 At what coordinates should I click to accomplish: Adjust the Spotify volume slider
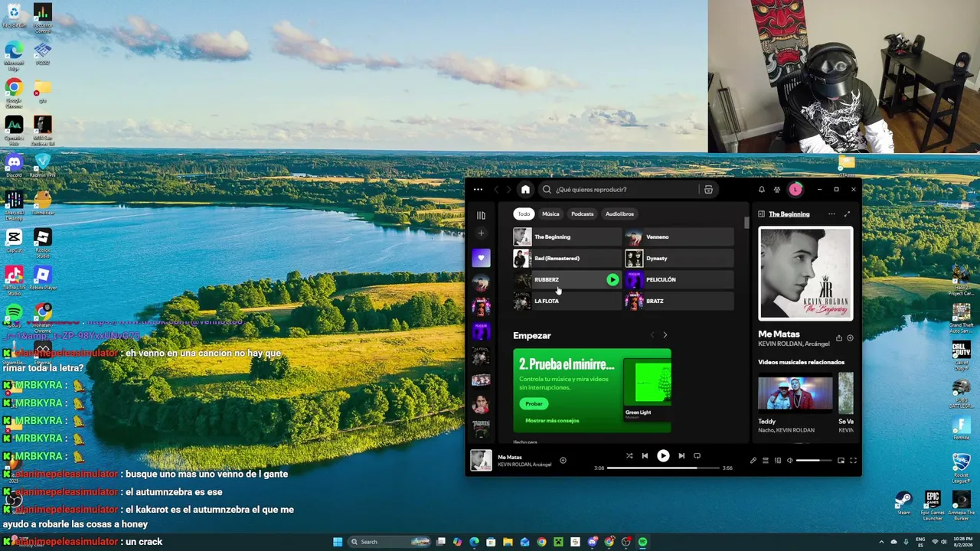pos(814,461)
